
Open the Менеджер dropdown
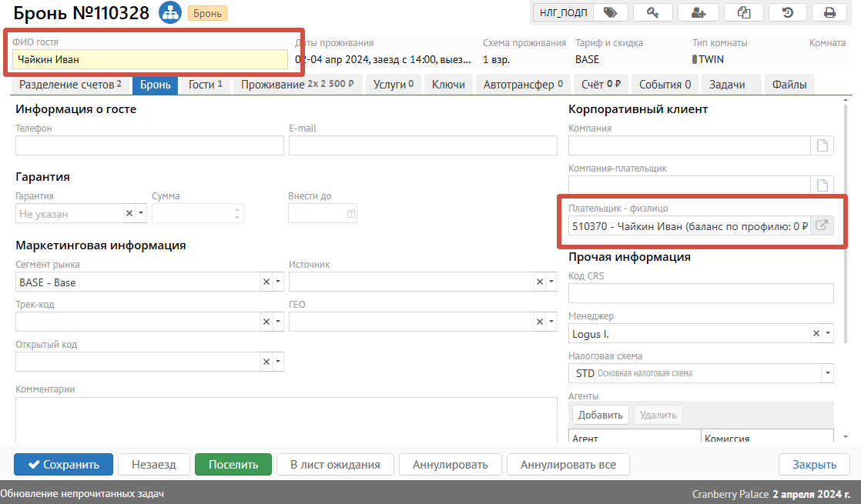827,334
